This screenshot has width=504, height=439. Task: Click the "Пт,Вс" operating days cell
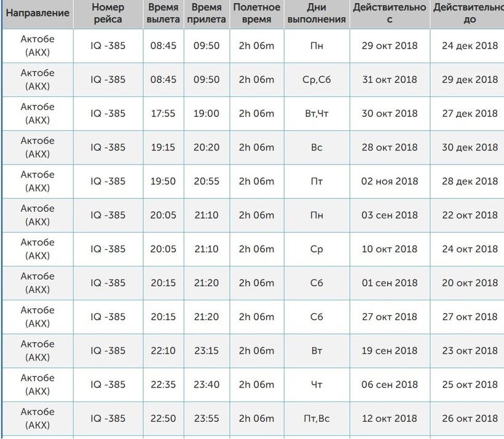[x=317, y=419]
